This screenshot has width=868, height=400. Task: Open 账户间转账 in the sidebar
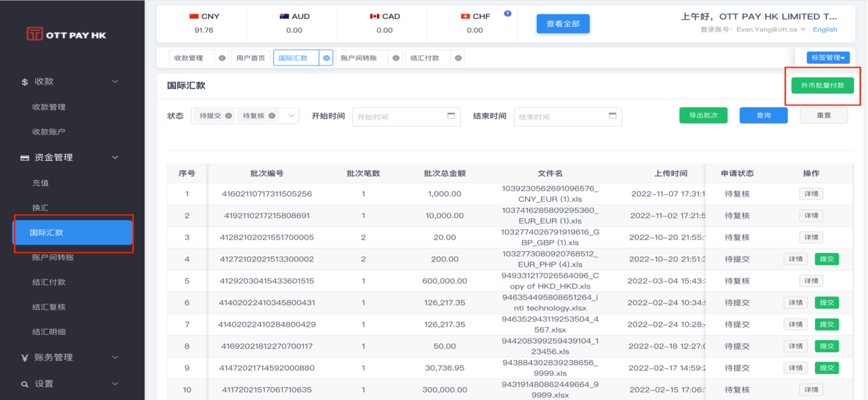(53, 258)
